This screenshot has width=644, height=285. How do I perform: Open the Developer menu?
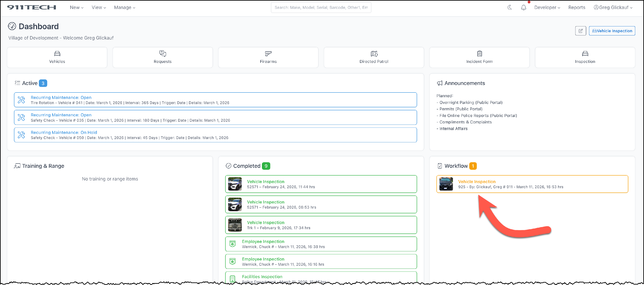coord(547,8)
